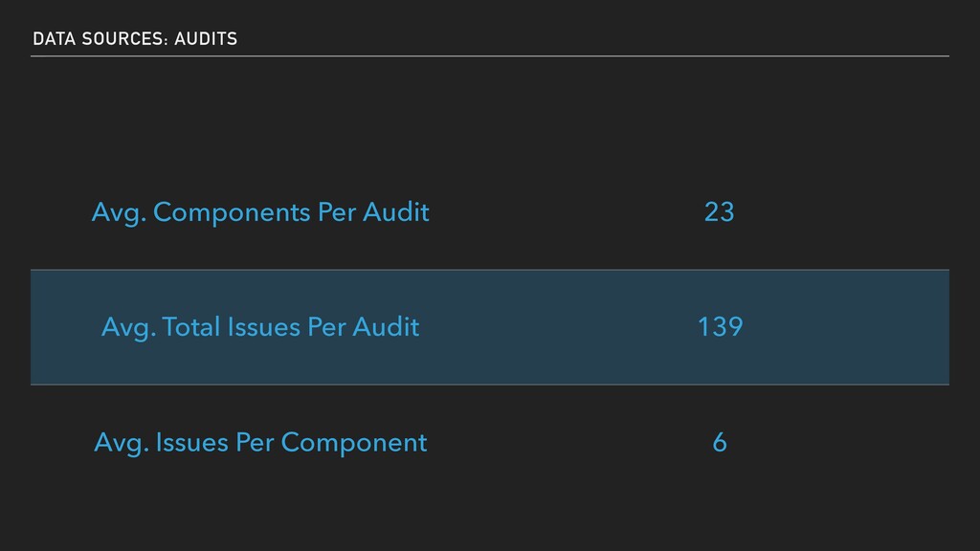
Task: Click the word 'Component' in the last row
Action: [x=354, y=444]
